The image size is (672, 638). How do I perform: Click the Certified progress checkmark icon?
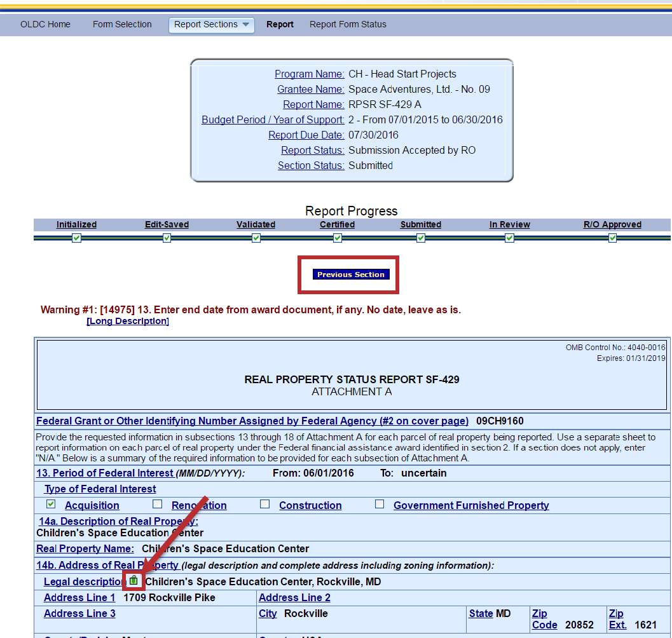338,238
